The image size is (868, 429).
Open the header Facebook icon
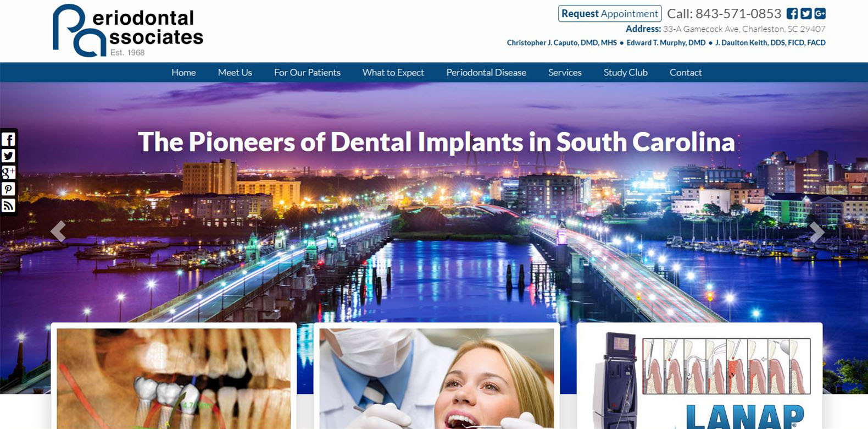[x=792, y=14]
